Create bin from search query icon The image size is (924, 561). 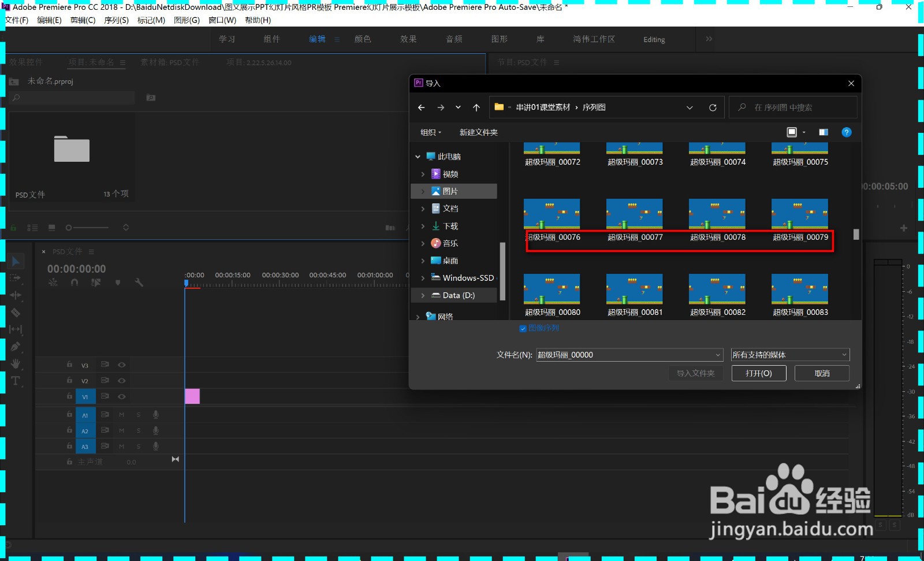(151, 98)
